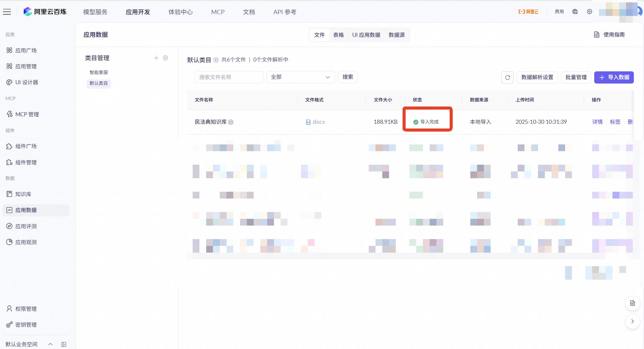Open 类目管理 settings icon
The image size is (644, 349).
(166, 58)
